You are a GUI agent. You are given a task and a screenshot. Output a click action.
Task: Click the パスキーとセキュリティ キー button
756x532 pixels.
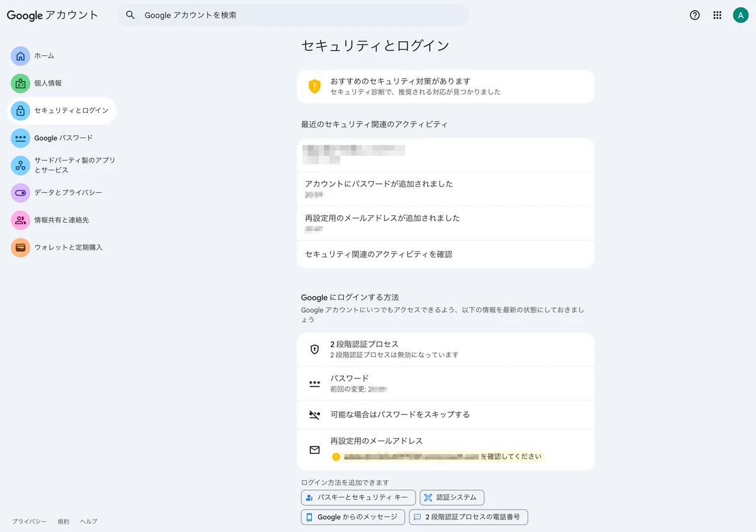358,497
